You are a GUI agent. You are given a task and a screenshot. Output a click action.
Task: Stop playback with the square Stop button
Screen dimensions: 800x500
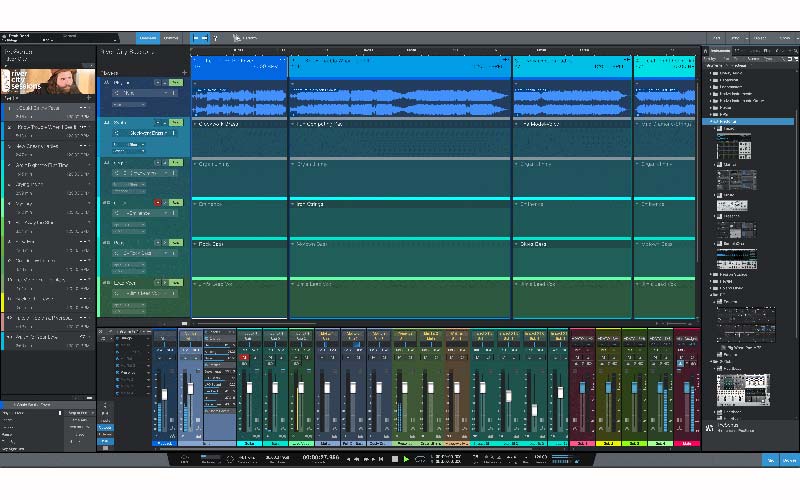(394, 459)
